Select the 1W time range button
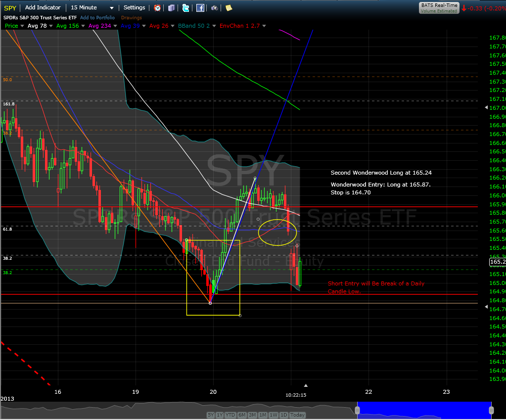Image resolution: width=506 pixels, height=420 pixels. click(x=274, y=415)
